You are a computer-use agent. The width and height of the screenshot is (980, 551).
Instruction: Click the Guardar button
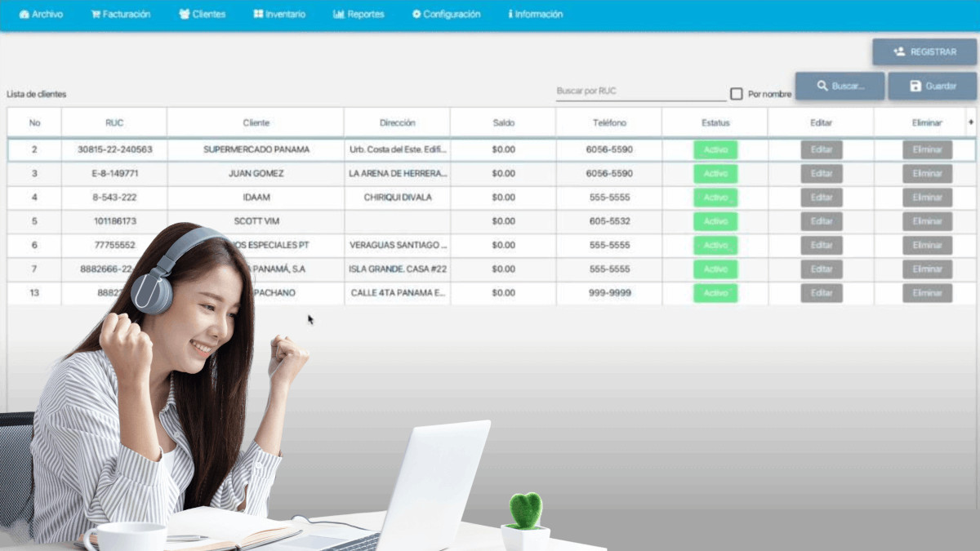(932, 86)
